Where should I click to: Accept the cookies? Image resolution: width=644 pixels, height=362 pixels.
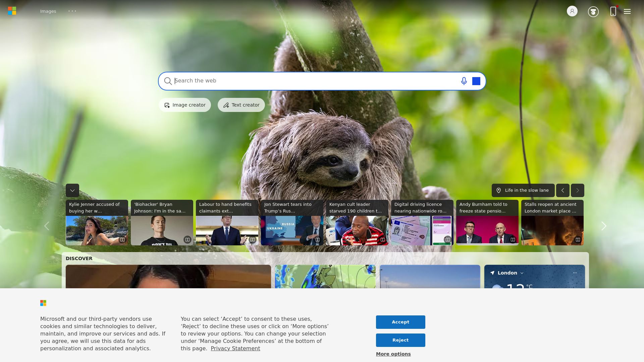point(400,322)
